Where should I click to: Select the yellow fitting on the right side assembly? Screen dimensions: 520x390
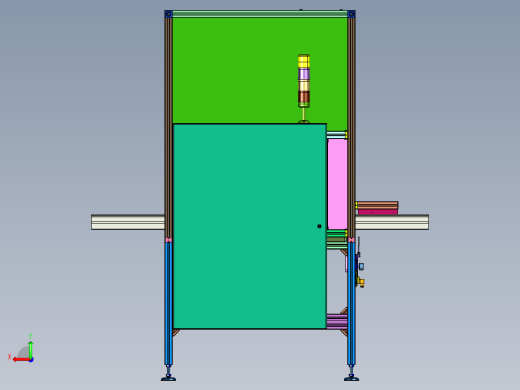point(361,283)
